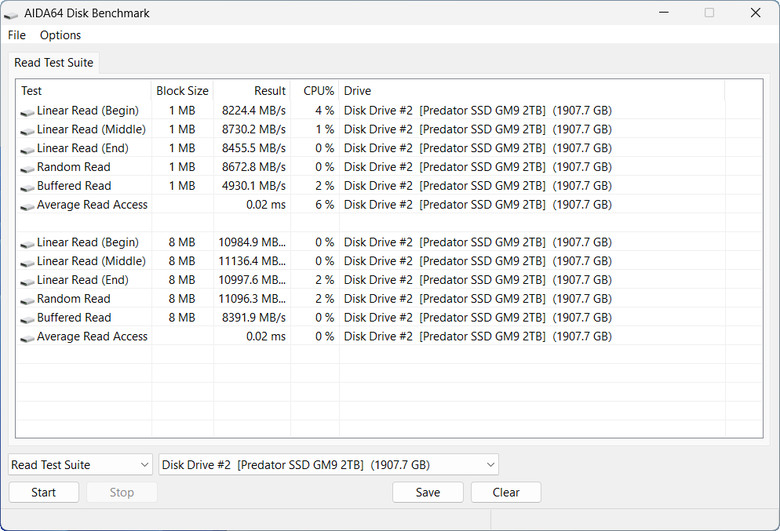Viewport: 780px width, 531px height.
Task: Sort by the Result column header
Action: (x=252, y=91)
